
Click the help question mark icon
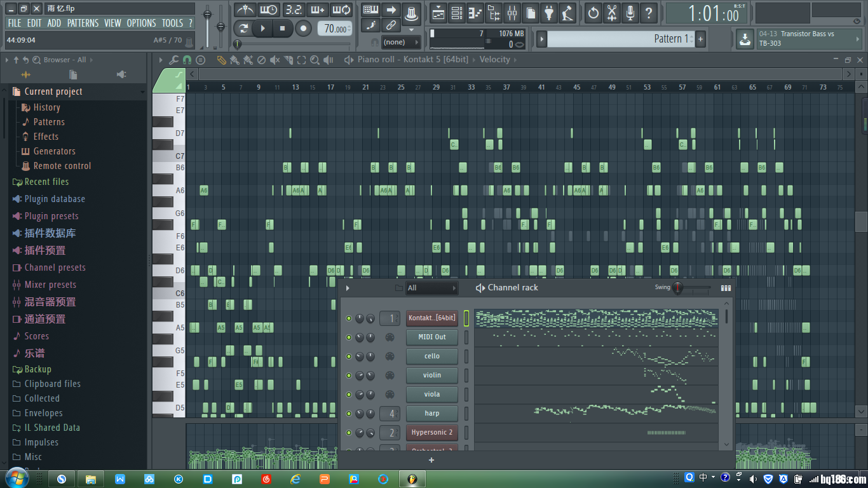click(x=648, y=13)
